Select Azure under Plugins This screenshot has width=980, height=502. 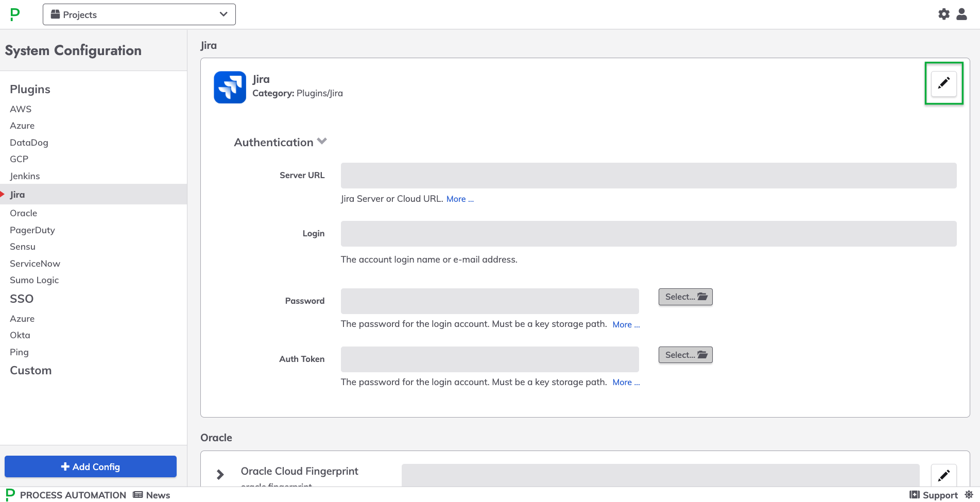coord(22,126)
